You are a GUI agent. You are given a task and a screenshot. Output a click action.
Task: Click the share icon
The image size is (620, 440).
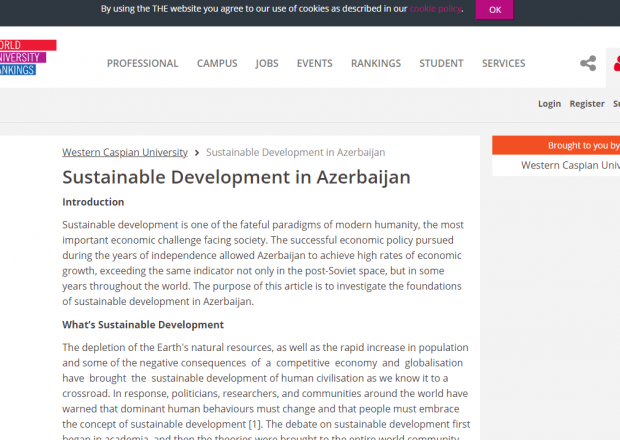pos(588,63)
